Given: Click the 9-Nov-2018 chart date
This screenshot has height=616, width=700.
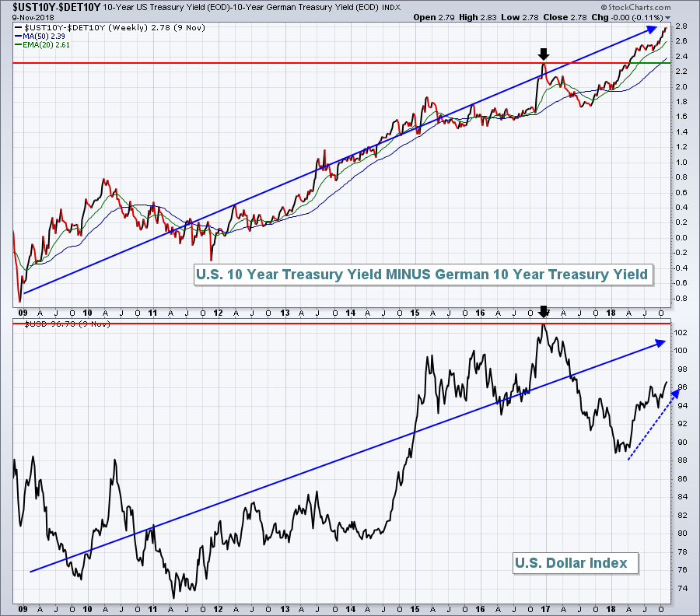Looking at the screenshot, I should pos(33,17).
